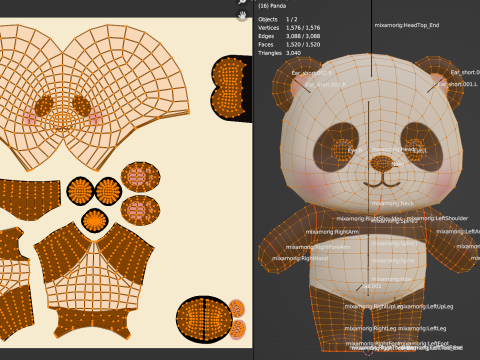This screenshot has width=480, height=360.
Task: Click the 'mixamorig:LeftUpLeg' bone label
Action: (428, 306)
